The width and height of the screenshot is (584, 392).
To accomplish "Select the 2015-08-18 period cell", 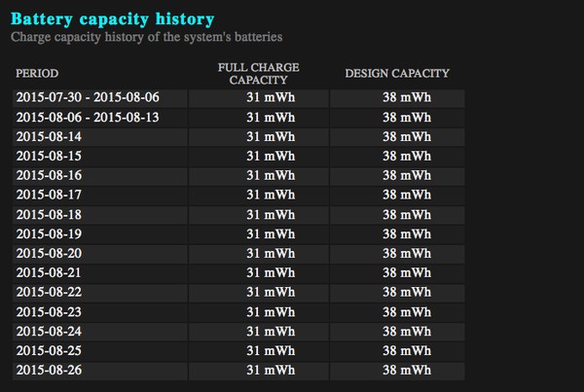I will (x=49, y=214).
